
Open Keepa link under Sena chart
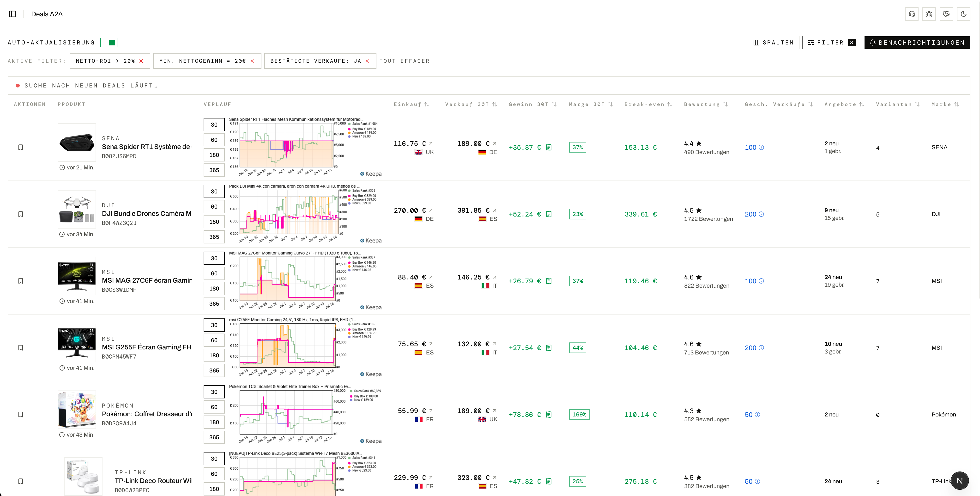coord(371,174)
